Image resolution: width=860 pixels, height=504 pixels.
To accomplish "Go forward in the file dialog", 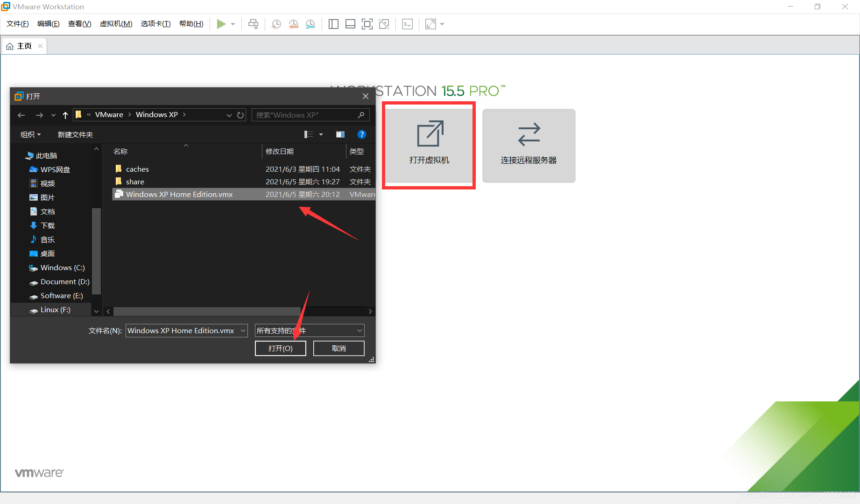I will [39, 115].
